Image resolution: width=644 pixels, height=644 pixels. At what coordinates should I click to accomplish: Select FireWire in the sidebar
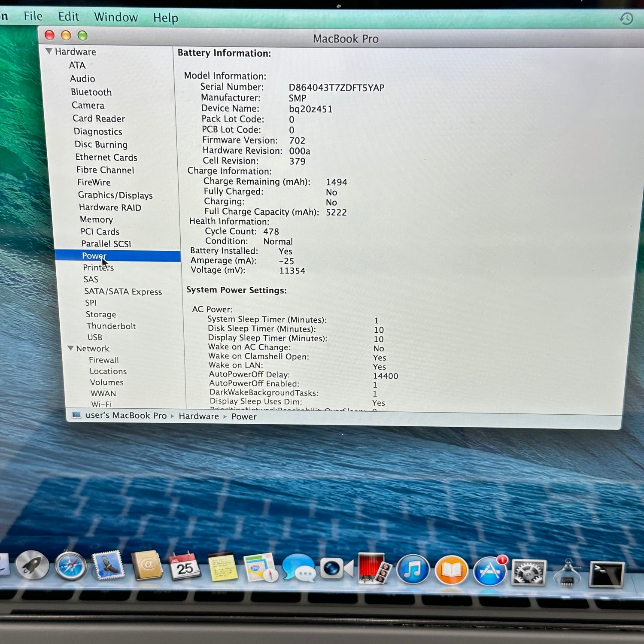pyautogui.click(x=94, y=182)
